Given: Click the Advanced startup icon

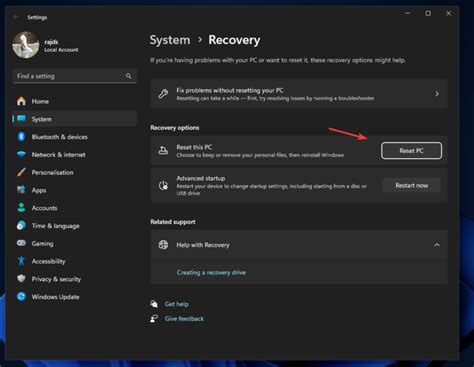Looking at the screenshot, I should (163, 185).
